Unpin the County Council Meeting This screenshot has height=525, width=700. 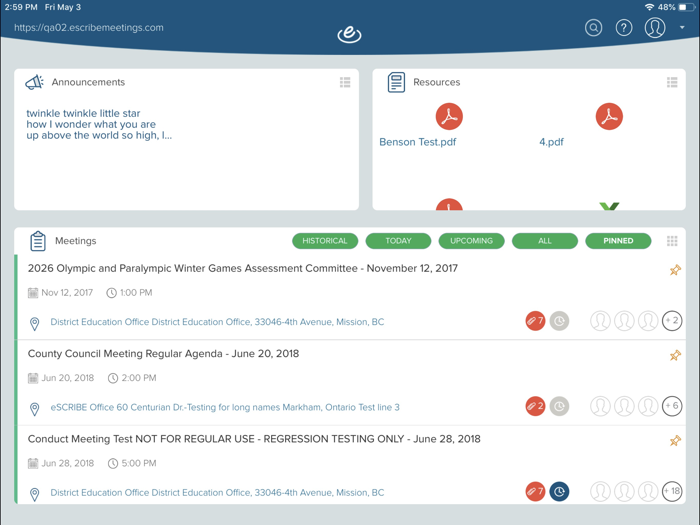pyautogui.click(x=675, y=355)
